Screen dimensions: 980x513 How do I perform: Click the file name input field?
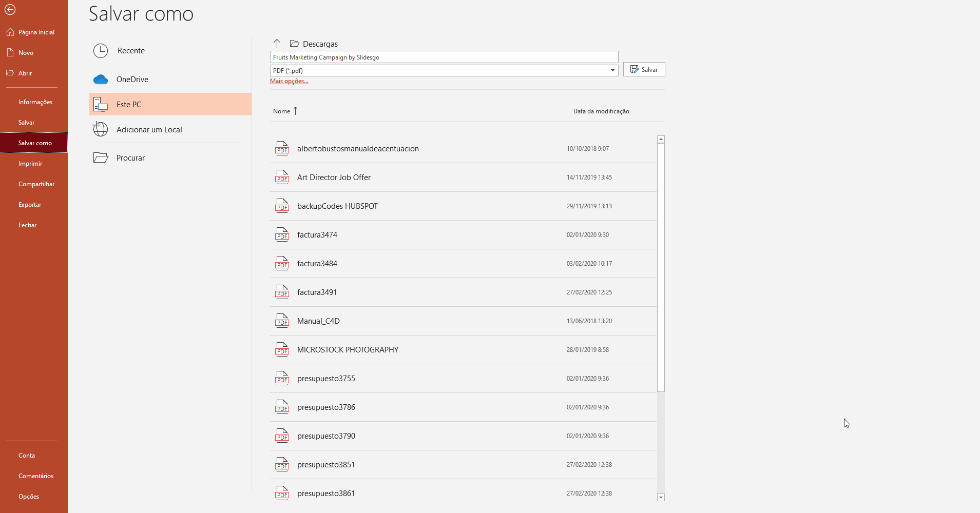pos(444,57)
